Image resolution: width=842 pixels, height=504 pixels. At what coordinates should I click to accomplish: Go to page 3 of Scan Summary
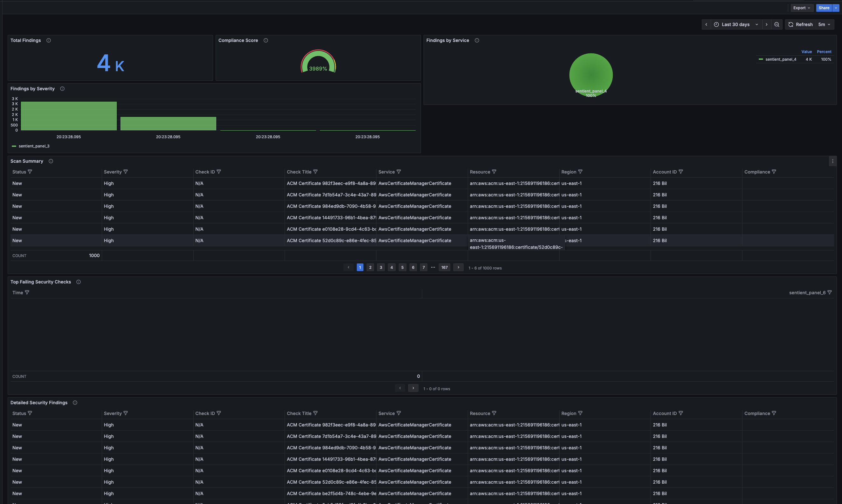(381, 267)
